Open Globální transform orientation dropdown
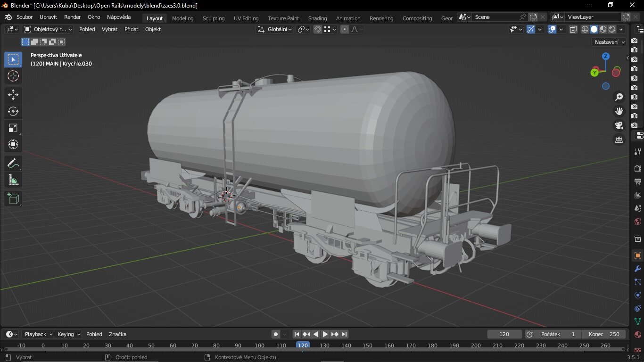This screenshot has height=362, width=644. point(275,29)
